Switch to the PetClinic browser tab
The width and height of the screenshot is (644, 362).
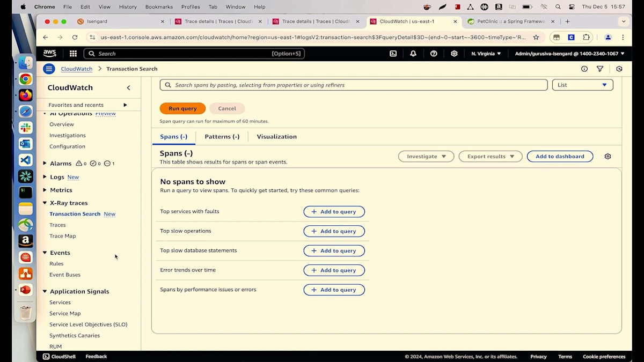click(511, 21)
